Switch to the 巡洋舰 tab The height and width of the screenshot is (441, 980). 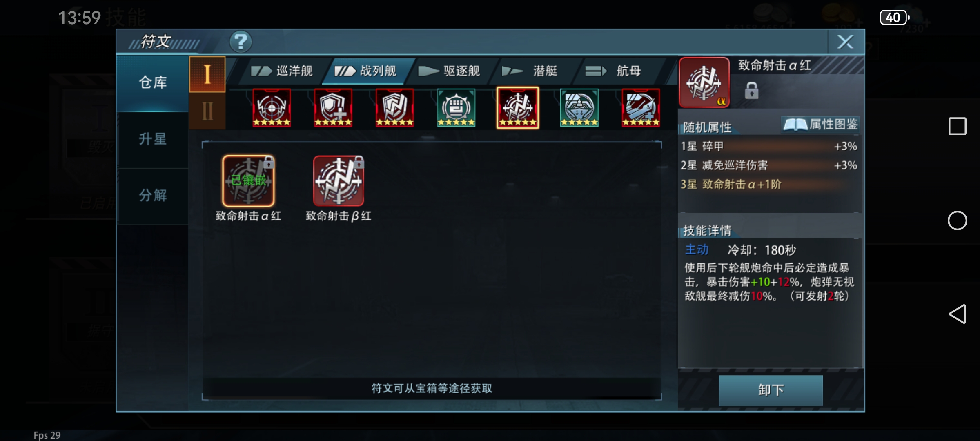[x=282, y=71]
